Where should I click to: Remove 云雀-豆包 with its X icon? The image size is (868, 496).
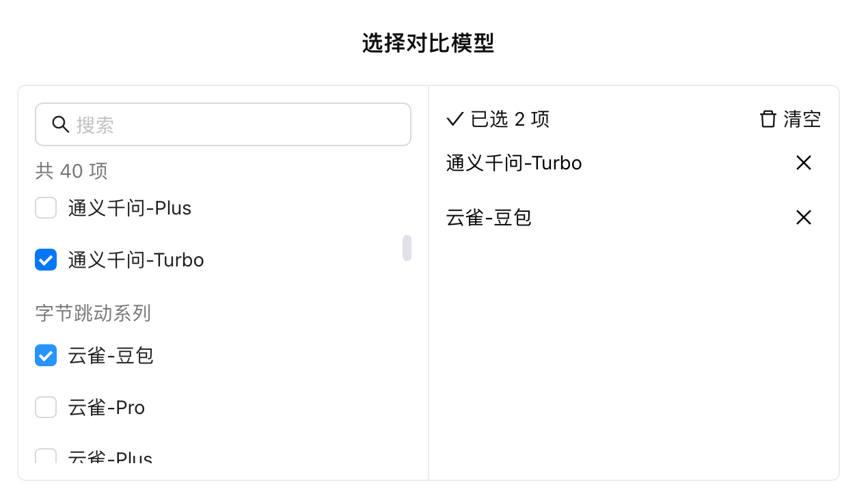click(804, 217)
